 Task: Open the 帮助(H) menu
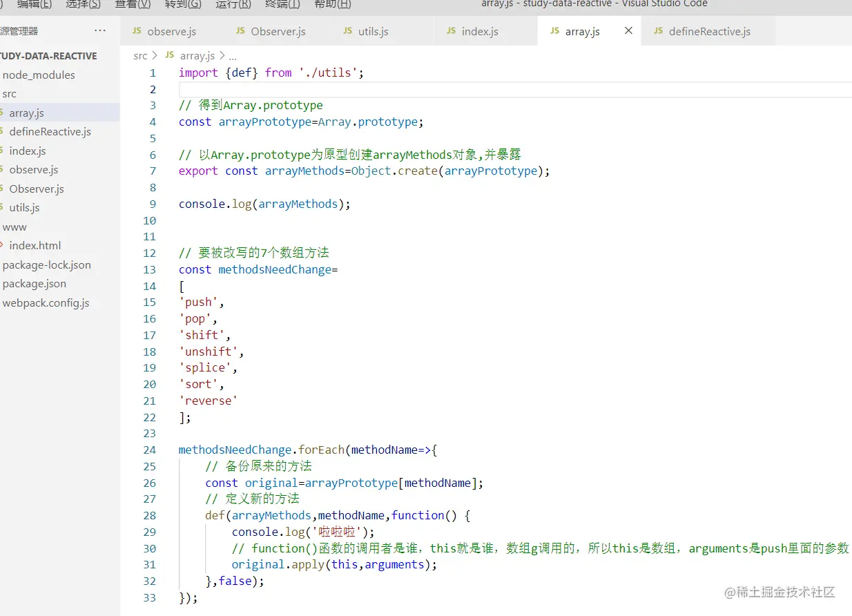332,4
